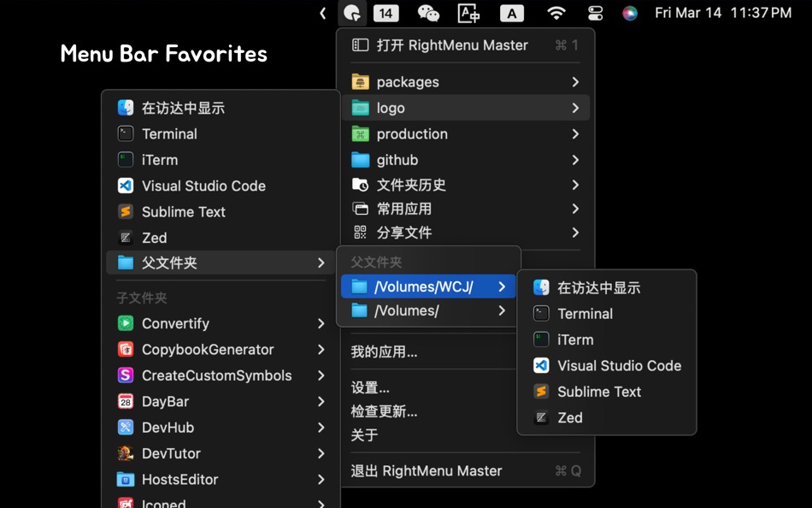812x508 pixels.
Task: Open 设置... menu item
Action: 370,387
